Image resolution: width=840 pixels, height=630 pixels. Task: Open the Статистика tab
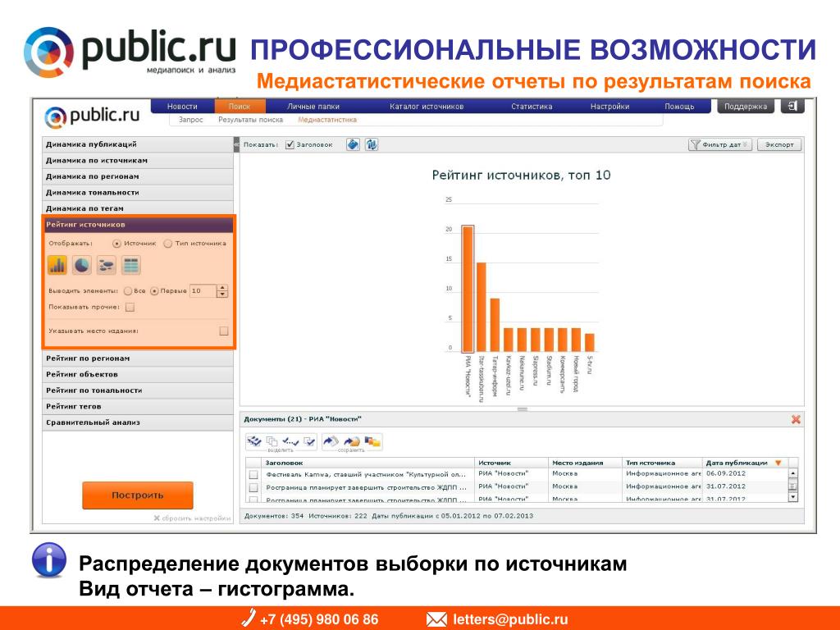[532, 107]
